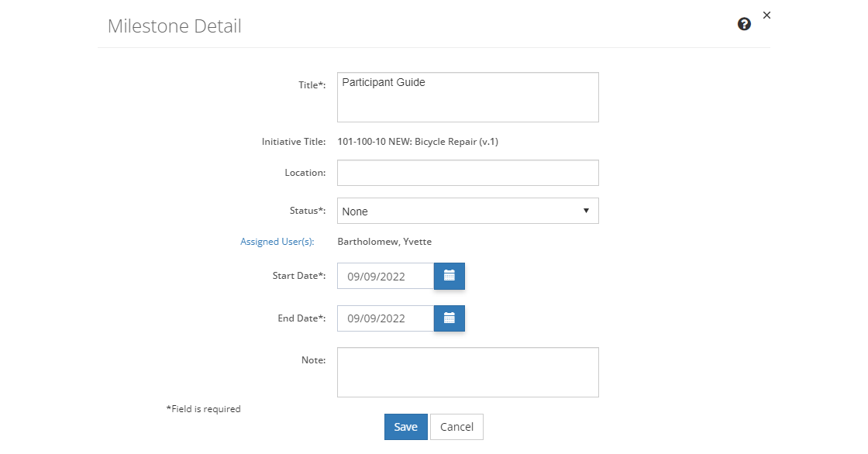Select the Status field showing None

pos(468,211)
